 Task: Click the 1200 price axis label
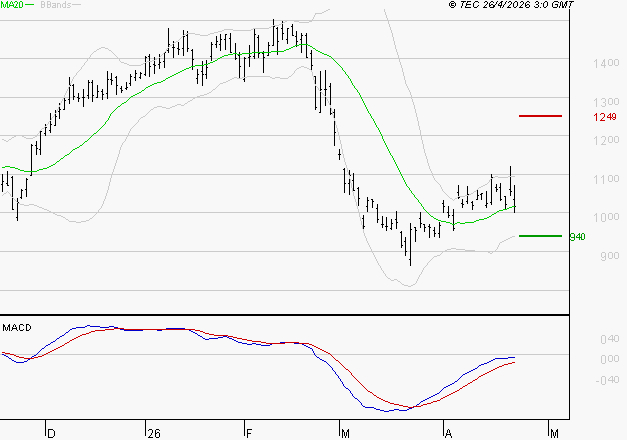(x=606, y=140)
